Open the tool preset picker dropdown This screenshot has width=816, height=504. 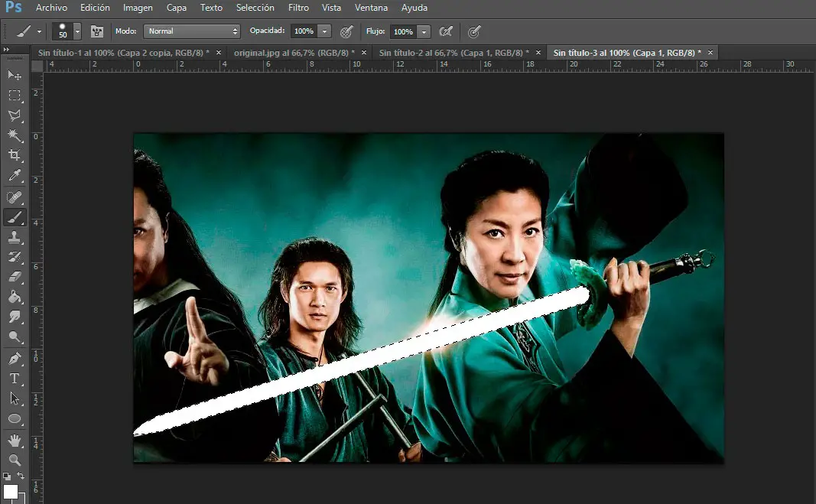pos(39,32)
